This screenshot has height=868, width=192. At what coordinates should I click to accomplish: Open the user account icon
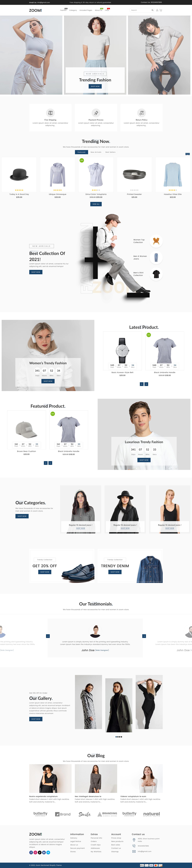coord(157,10)
